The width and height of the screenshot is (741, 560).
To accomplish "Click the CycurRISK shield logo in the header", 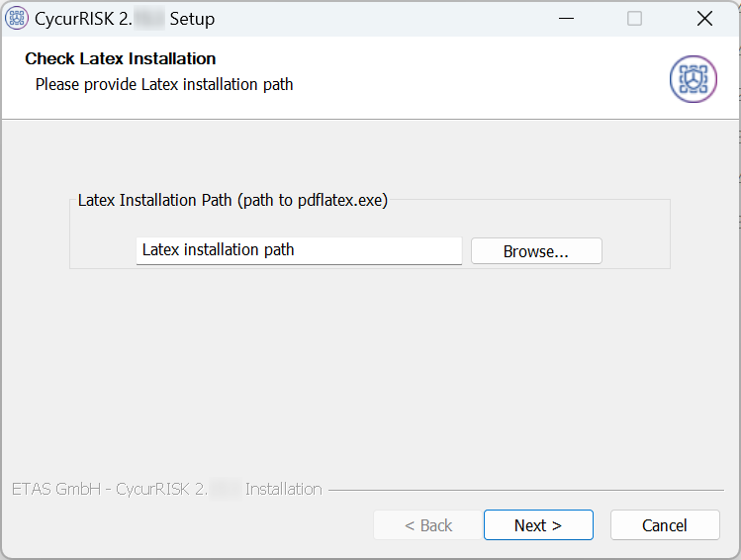I will point(693,78).
